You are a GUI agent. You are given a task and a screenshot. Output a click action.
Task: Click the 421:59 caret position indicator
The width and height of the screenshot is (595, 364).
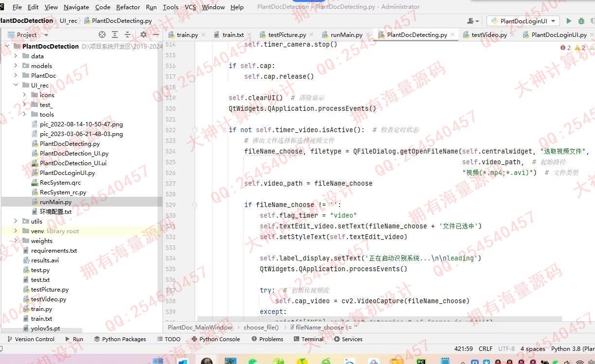pos(463,348)
